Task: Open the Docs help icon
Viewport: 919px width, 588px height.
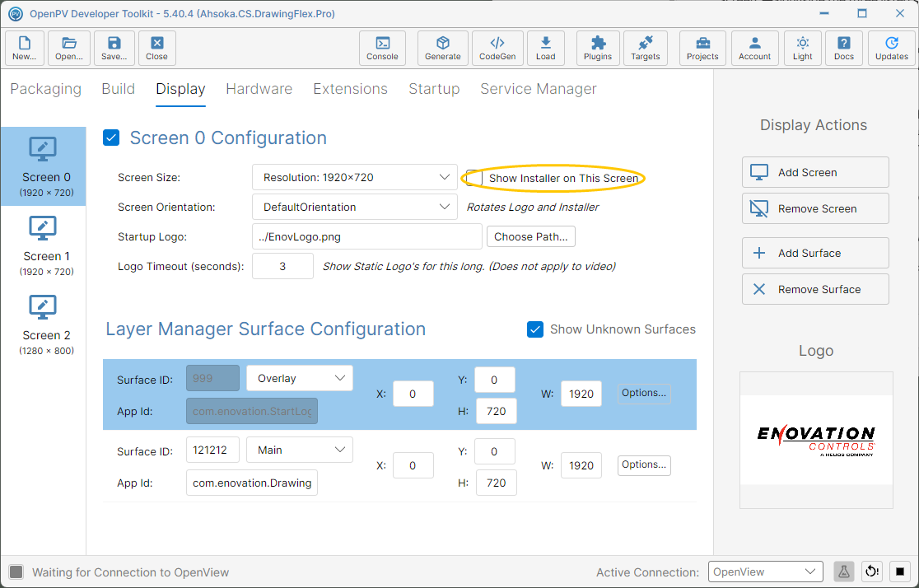Action: click(x=844, y=48)
